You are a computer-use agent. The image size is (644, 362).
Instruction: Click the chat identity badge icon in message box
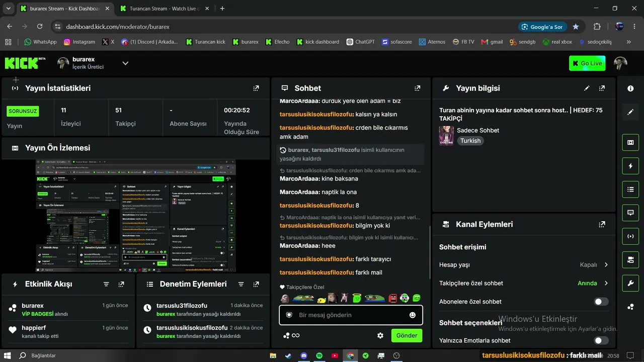289,315
